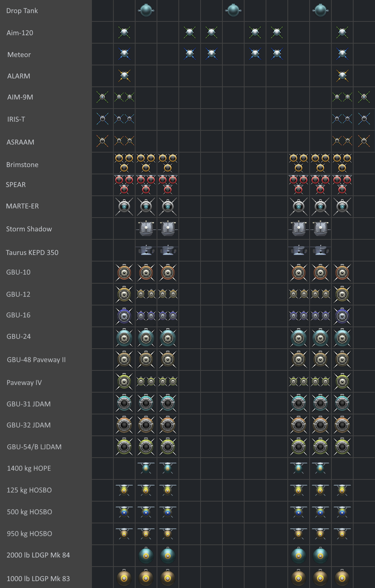Select the center Drop Tank icon
This screenshot has width=375, height=588.
tap(233, 10)
